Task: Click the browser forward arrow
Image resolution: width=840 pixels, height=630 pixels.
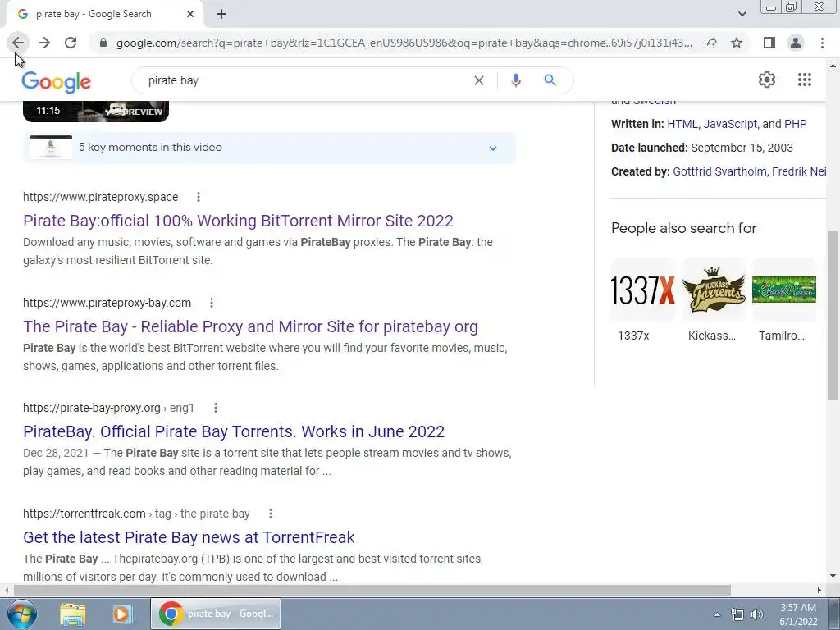Action: (44, 43)
